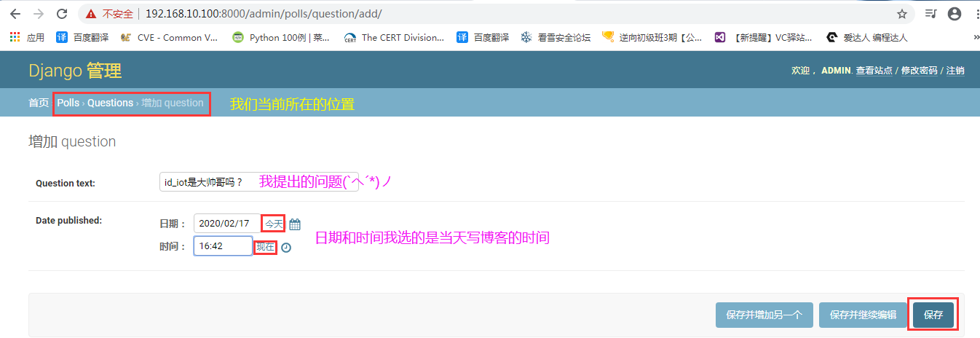
Task: Click the 注销 logout link
Action: [x=955, y=71]
